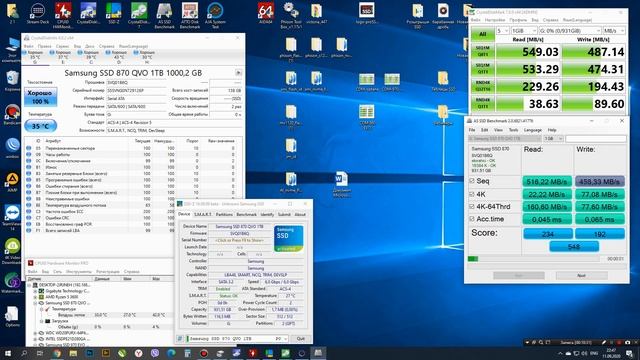This screenshot has width=640, height=360.
Task: Open the Stream Deck desktop shortcut
Action: (x=38, y=13)
